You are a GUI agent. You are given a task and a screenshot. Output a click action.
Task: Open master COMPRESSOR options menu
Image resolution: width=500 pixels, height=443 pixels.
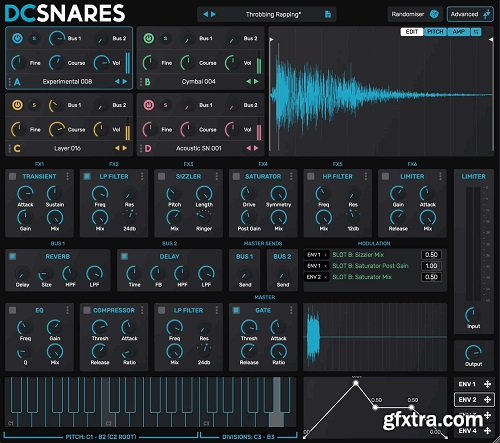(142, 310)
